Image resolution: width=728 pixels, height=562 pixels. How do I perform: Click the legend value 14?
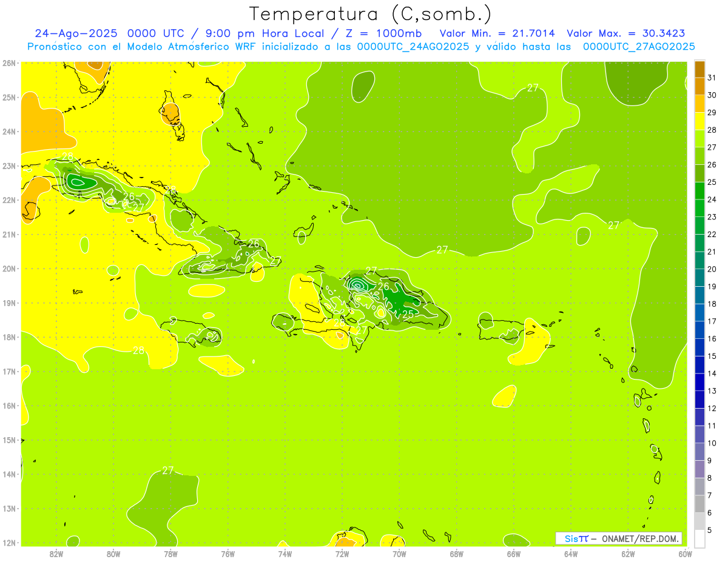tap(712, 373)
